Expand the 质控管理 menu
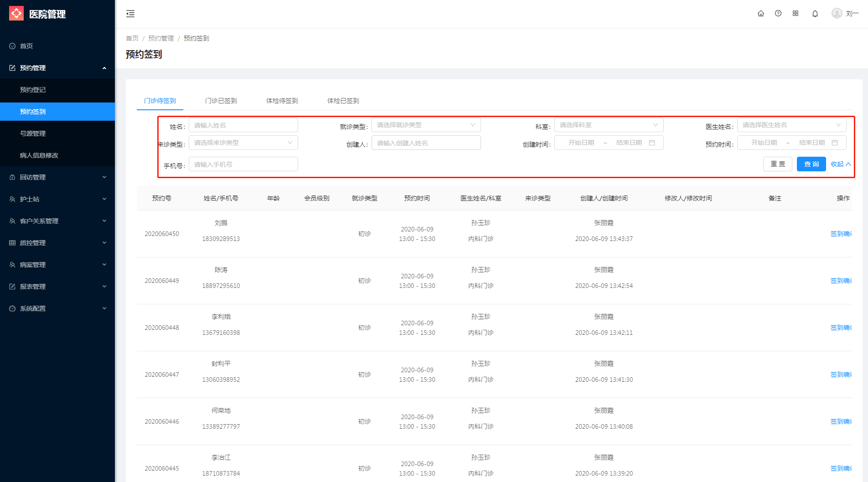Screen dimensions: 868x482 (x=104, y=243)
